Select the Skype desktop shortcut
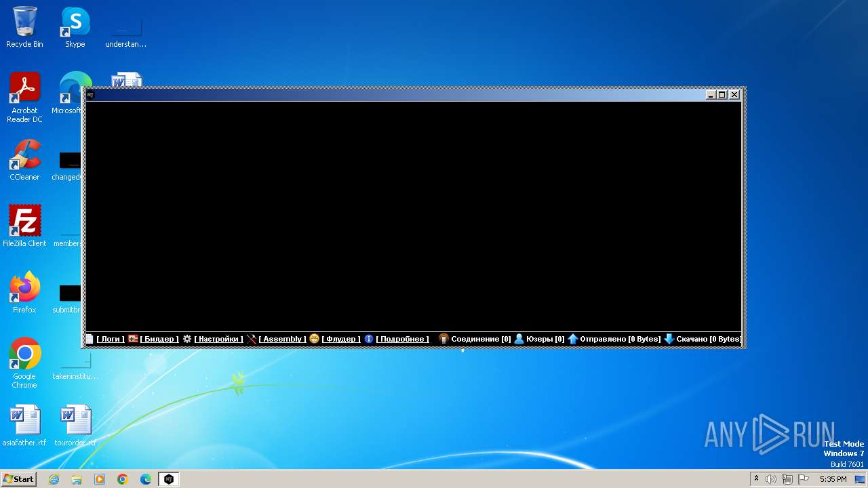Image resolution: width=868 pixels, height=488 pixels. click(x=75, y=27)
